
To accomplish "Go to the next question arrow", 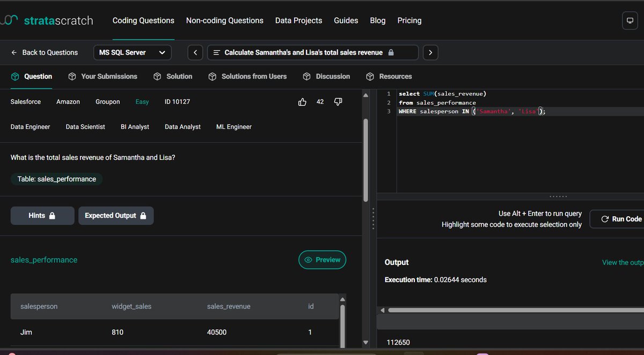I will [x=430, y=53].
